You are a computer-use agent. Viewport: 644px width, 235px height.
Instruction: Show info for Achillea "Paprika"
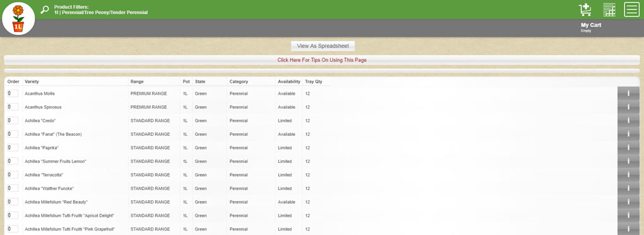pos(628,147)
